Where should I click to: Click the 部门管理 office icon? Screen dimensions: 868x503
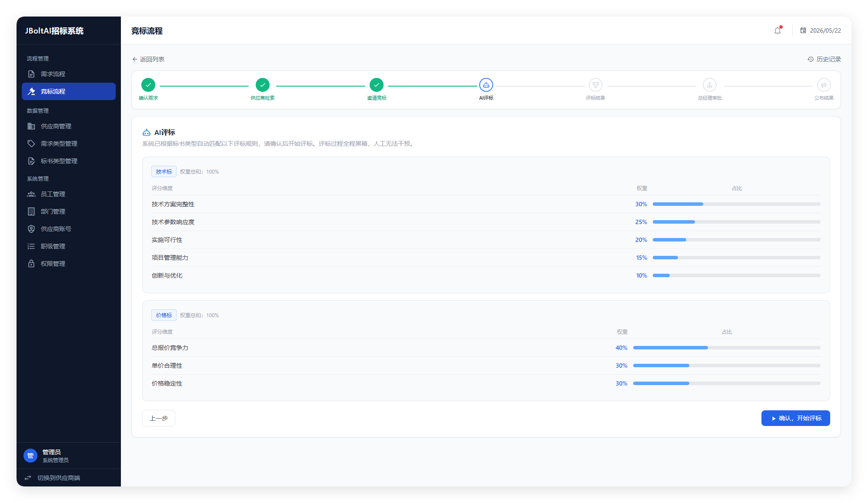coord(31,211)
